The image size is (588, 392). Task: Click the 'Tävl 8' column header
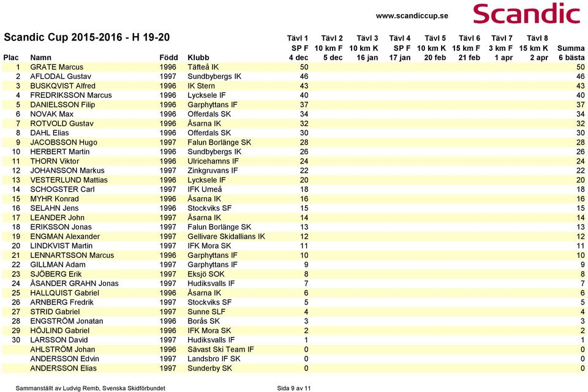click(537, 38)
